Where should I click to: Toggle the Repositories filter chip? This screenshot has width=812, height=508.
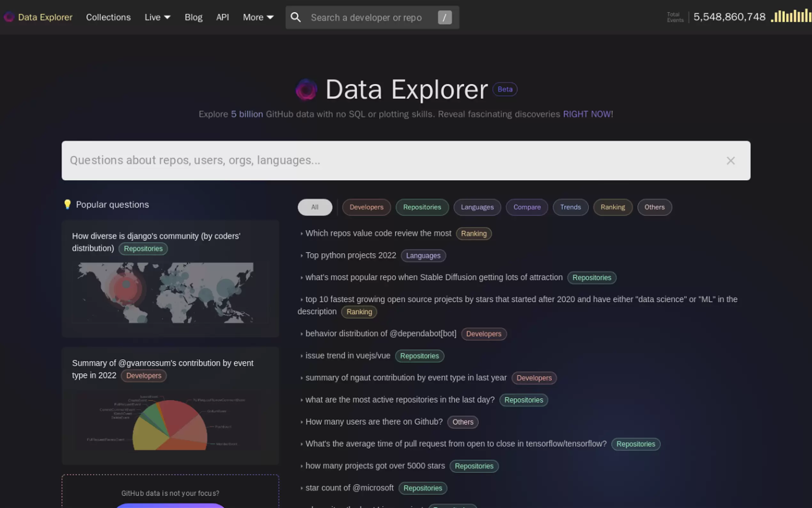coord(422,207)
